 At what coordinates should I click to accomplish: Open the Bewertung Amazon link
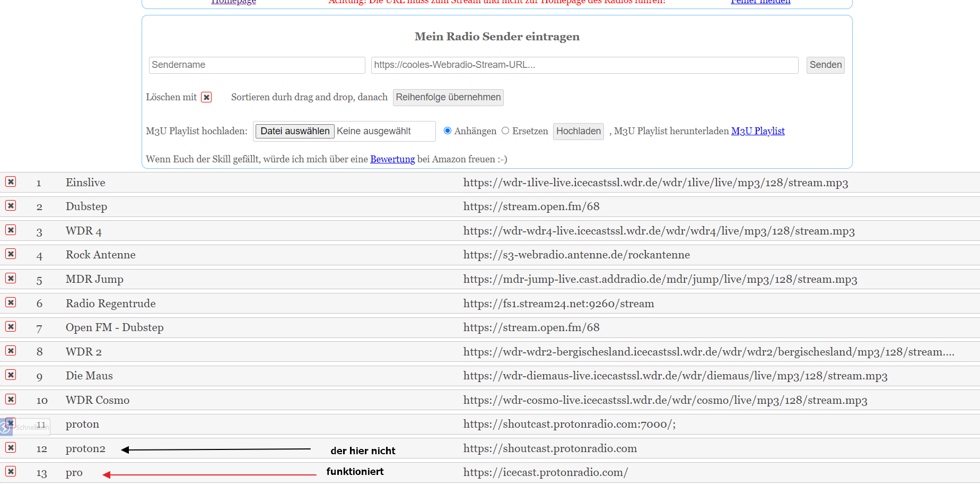392,159
